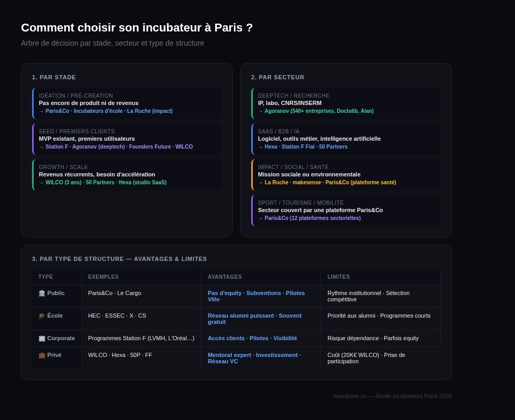This screenshot has width=515, height=420.
Task: Click 'Risque dépendance · Parfois equity'
Action: click(x=373, y=338)
